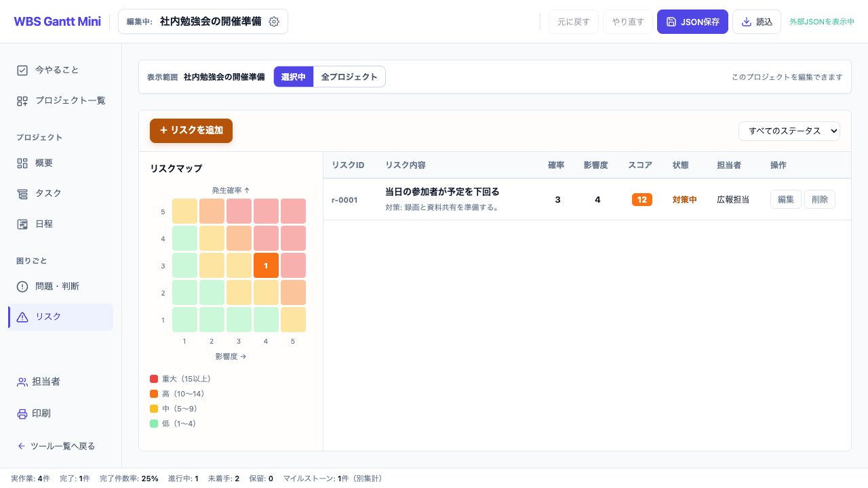Screen dimensions: 868x488
Task: Open the 担当者 page
Action: click(60, 382)
